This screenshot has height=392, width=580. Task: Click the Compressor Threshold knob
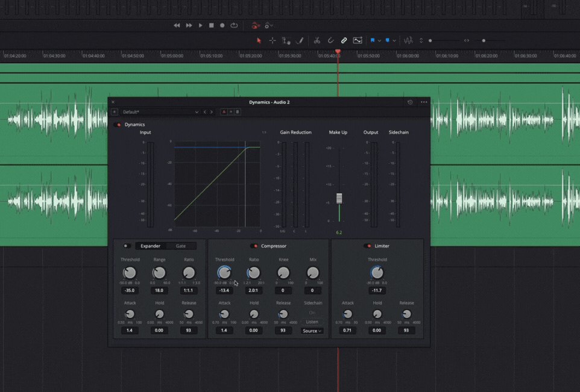point(224,273)
